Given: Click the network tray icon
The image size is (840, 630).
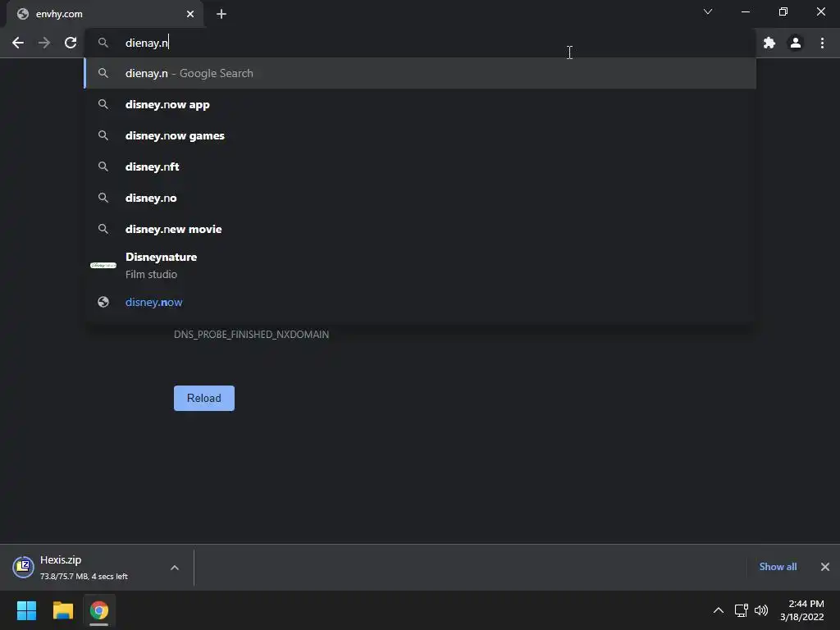Looking at the screenshot, I should coord(742,610).
